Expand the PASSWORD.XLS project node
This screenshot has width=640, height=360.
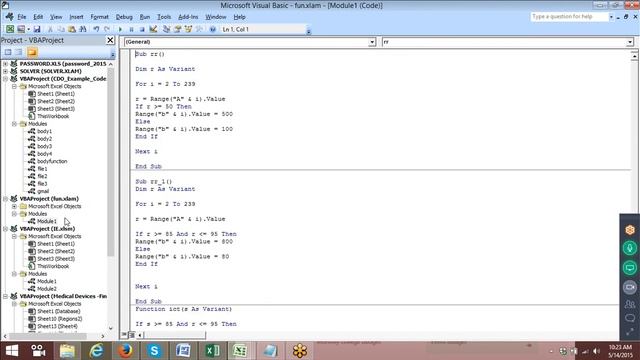5,64
